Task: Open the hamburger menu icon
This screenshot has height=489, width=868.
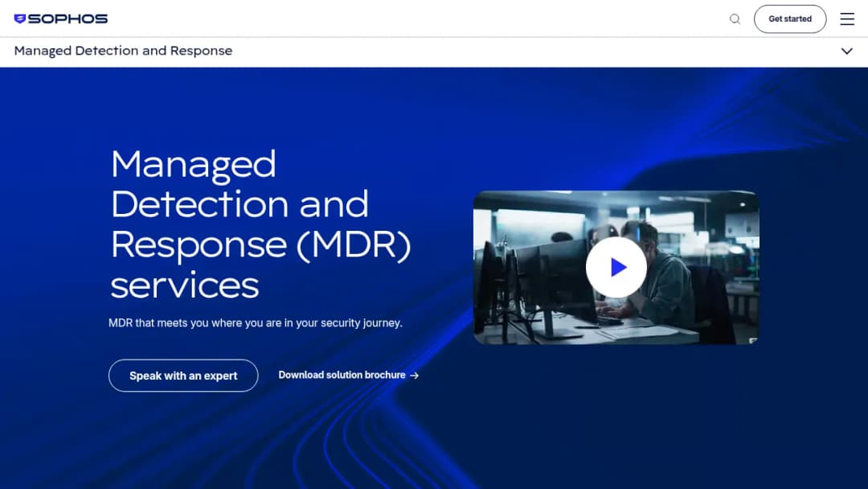Action: pyautogui.click(x=847, y=18)
